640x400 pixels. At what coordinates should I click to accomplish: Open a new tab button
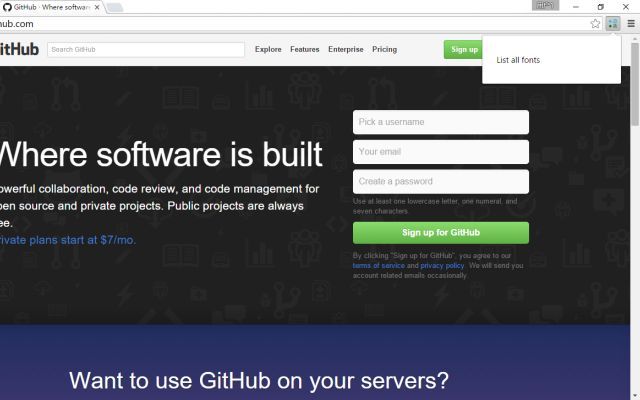point(115,7)
